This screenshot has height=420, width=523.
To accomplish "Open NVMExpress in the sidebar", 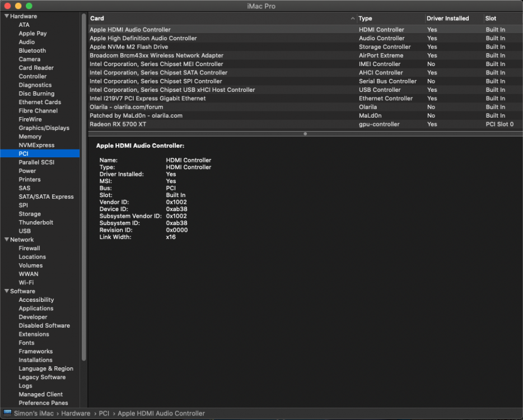I will [36, 145].
